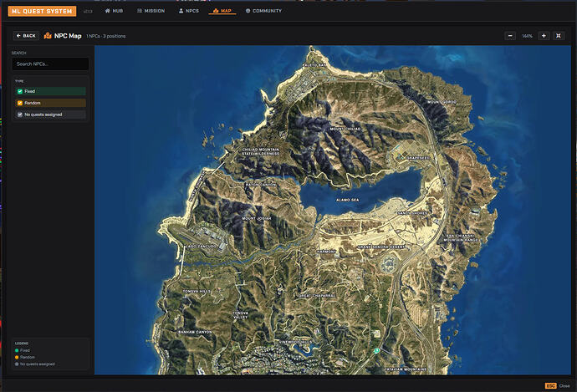
Task: Open the Hub tab
Action: (114, 11)
